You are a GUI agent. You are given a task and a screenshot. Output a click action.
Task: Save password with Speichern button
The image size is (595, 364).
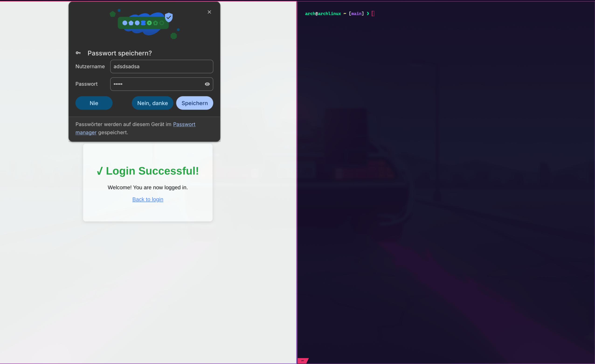tap(194, 103)
